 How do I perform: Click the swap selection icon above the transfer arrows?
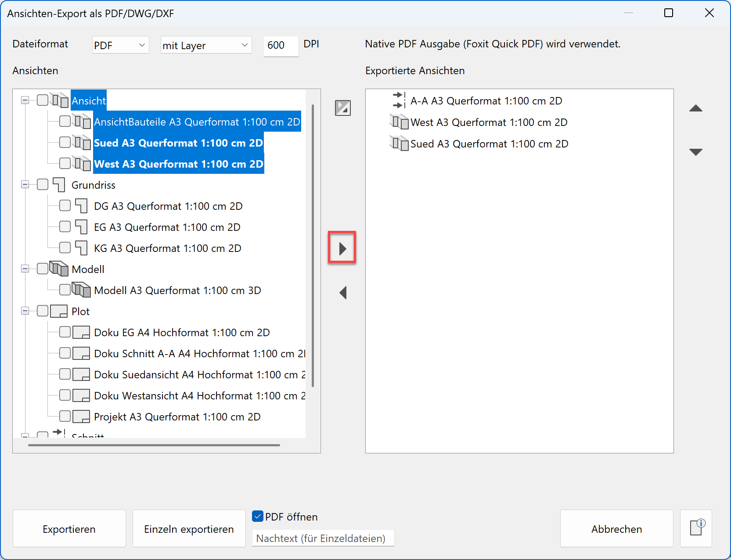click(x=342, y=108)
